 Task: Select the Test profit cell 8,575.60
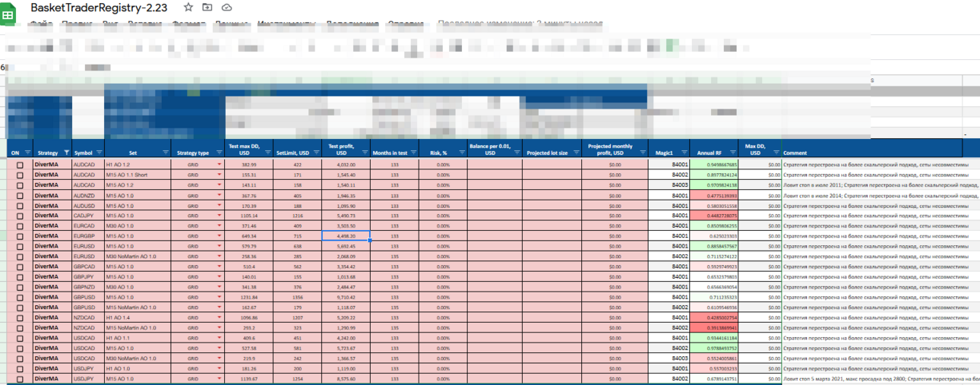pos(346,378)
